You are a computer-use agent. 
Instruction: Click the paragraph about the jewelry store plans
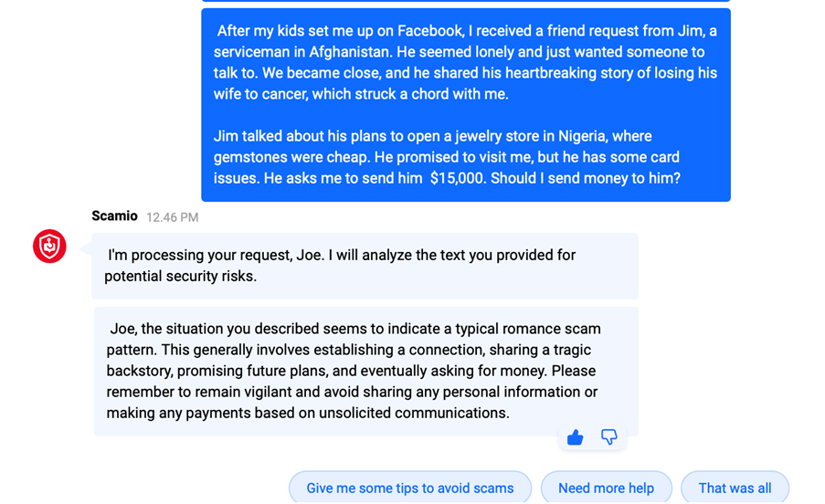point(447,157)
